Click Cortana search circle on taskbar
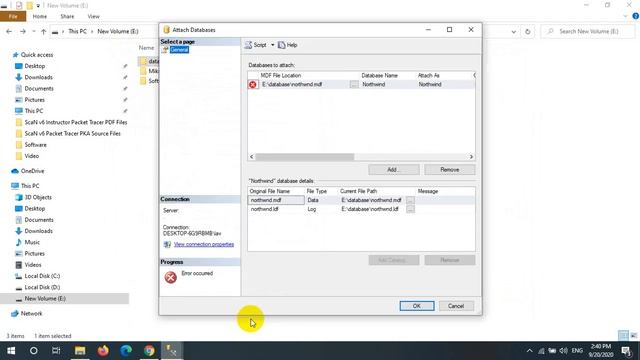Image resolution: width=640 pixels, height=360 pixels. [33, 351]
